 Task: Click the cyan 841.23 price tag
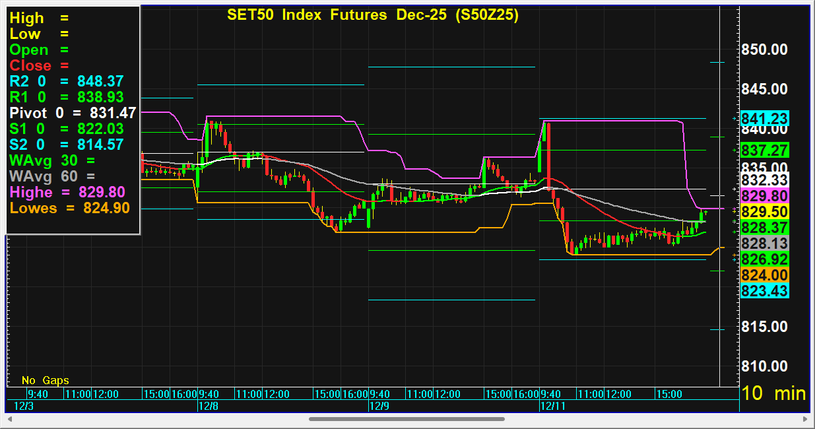[765, 118]
